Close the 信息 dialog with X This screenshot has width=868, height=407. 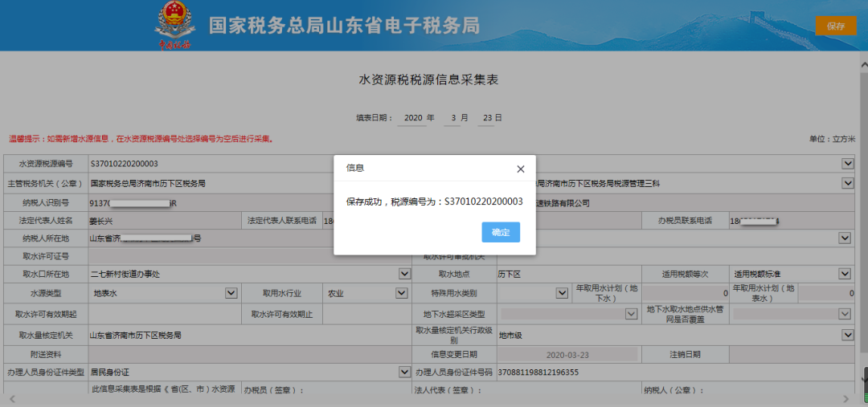click(x=520, y=169)
